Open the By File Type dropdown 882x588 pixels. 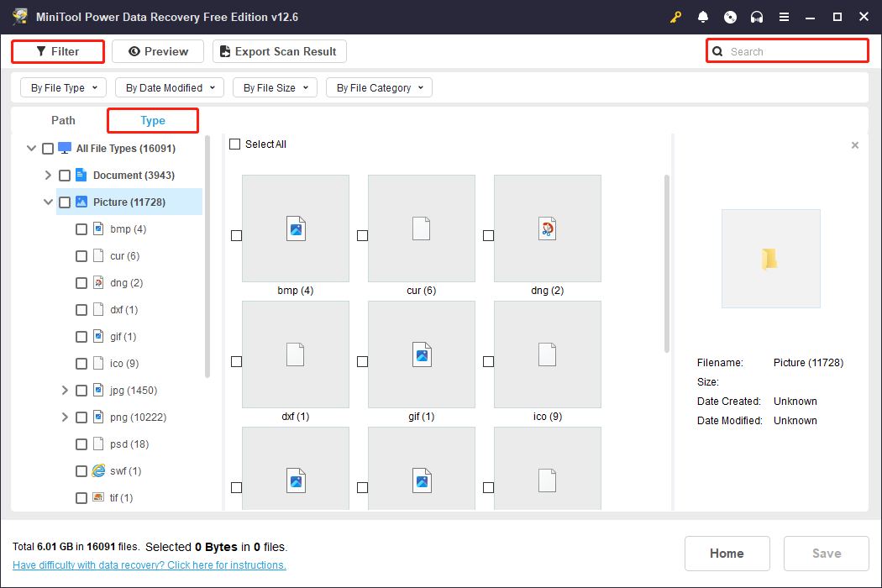coord(63,87)
